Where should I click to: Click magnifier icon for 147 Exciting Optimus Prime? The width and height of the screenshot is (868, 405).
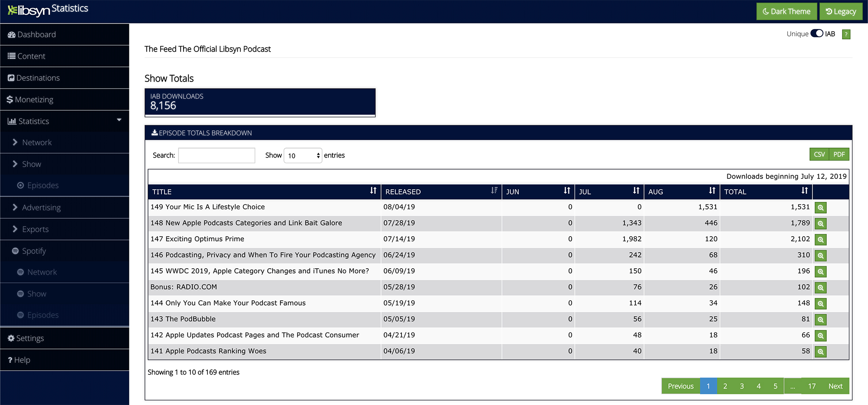point(820,240)
